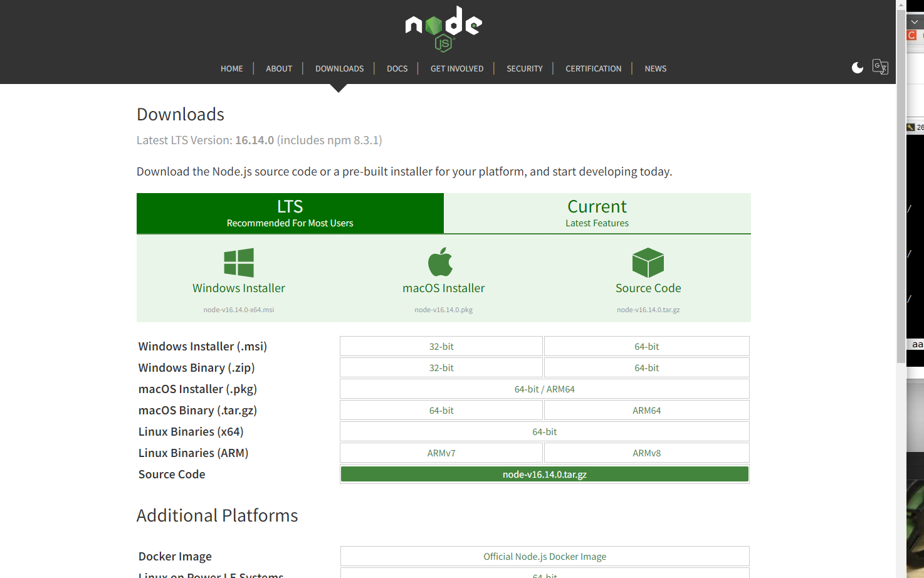This screenshot has height=578, width=924.
Task: Download macOS Installer 64-bit / ARM64
Action: click(545, 389)
